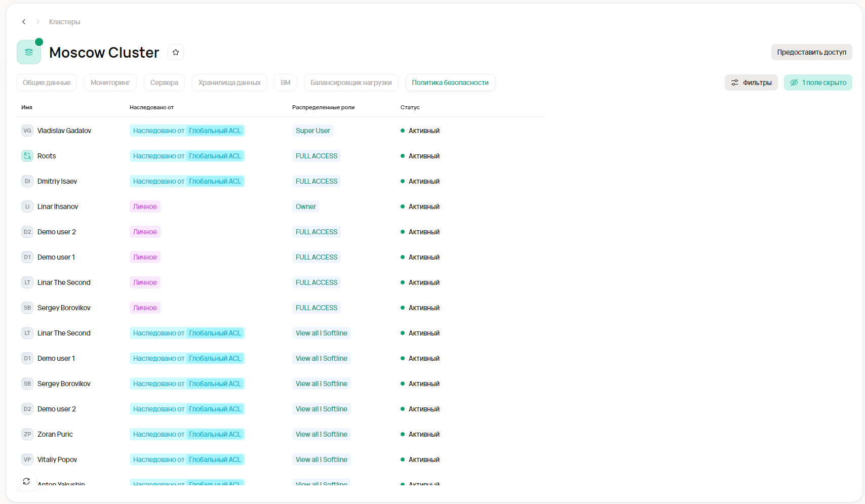
Task: Open the Кластеры breadcrumb link
Action: [x=64, y=22]
